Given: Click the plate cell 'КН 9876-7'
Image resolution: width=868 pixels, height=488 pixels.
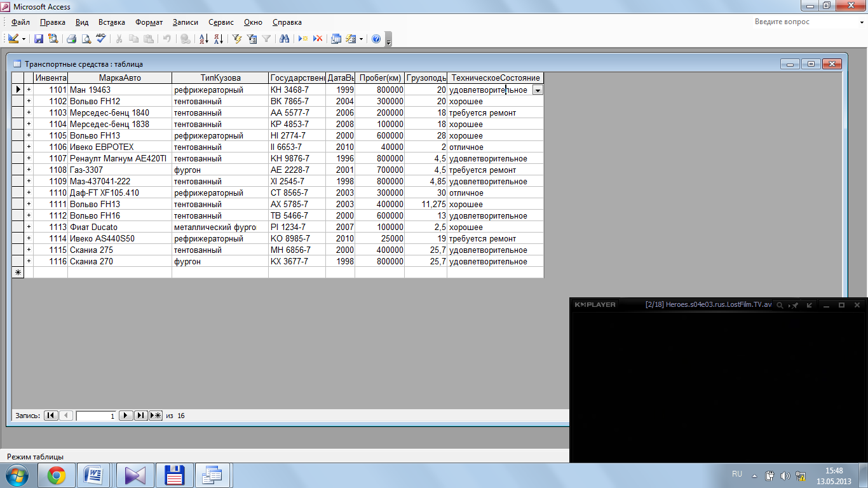Looking at the screenshot, I should pyautogui.click(x=297, y=159).
